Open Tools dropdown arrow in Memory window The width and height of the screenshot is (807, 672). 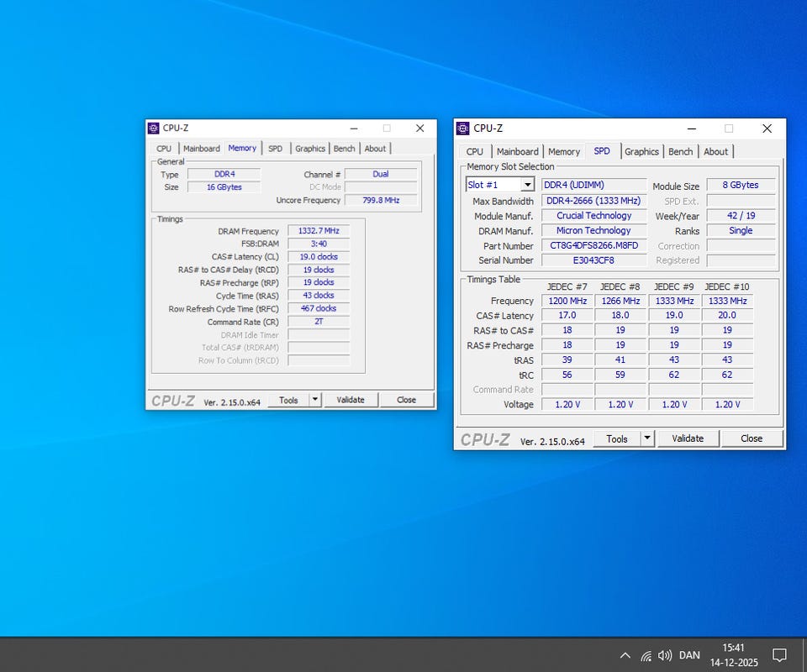point(315,400)
